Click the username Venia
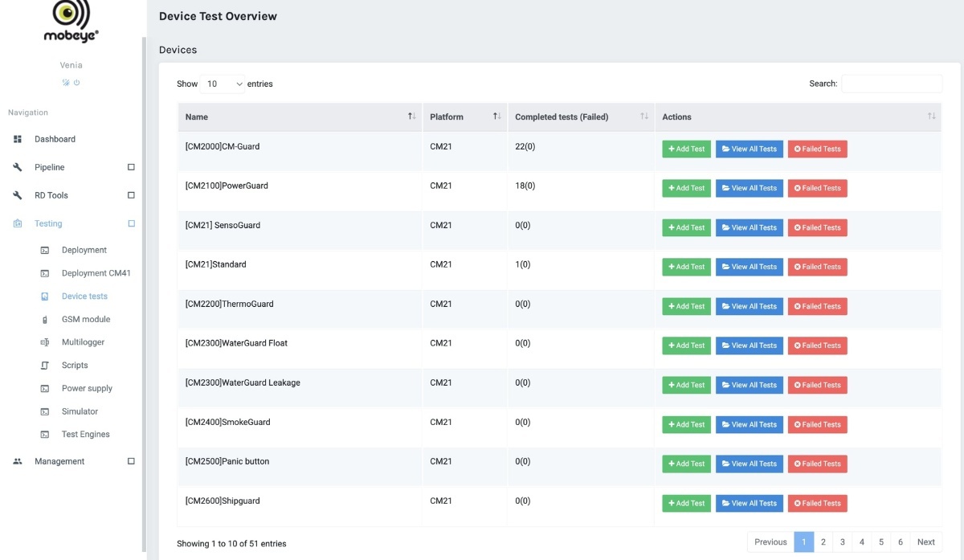Viewport: 964px width, 560px height. [71, 65]
